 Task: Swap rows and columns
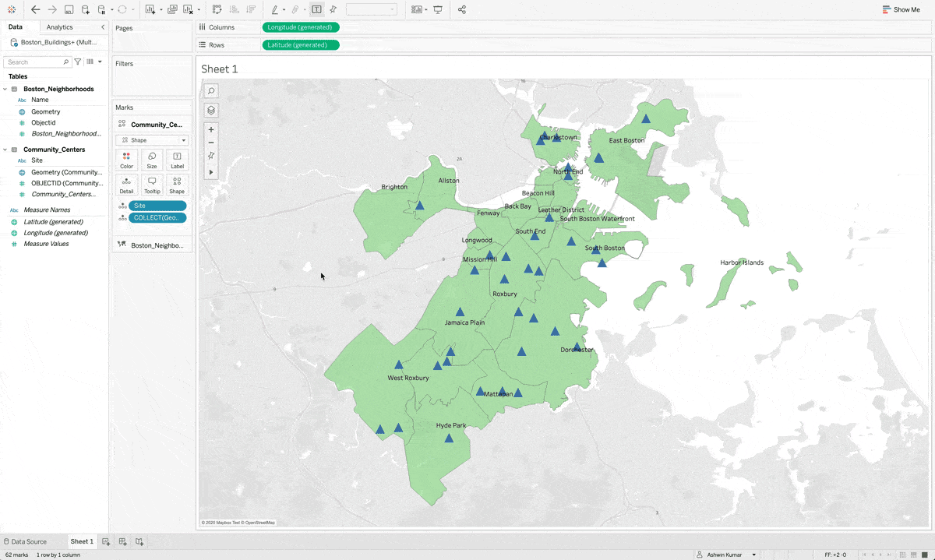pyautogui.click(x=217, y=9)
